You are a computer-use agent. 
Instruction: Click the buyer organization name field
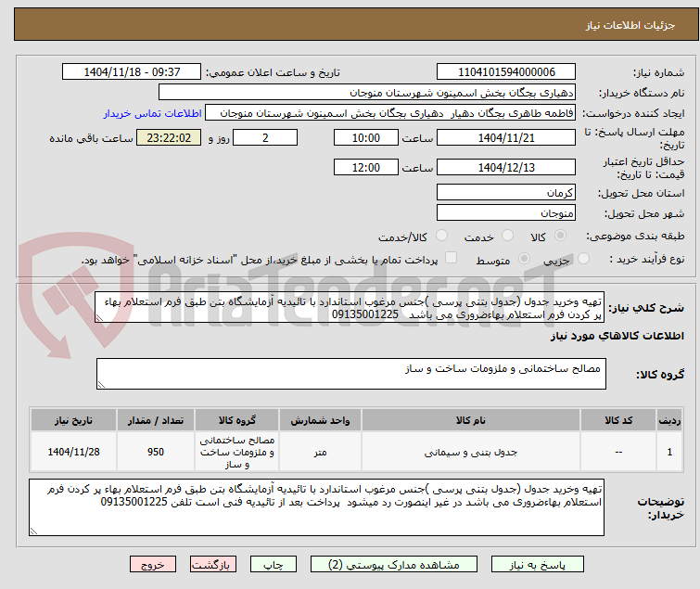[x=367, y=93]
